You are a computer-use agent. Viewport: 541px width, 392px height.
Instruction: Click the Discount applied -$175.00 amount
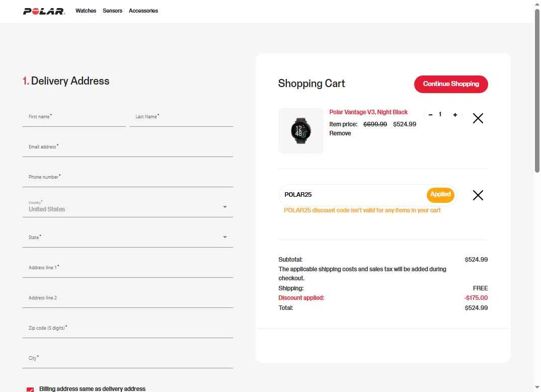click(476, 298)
